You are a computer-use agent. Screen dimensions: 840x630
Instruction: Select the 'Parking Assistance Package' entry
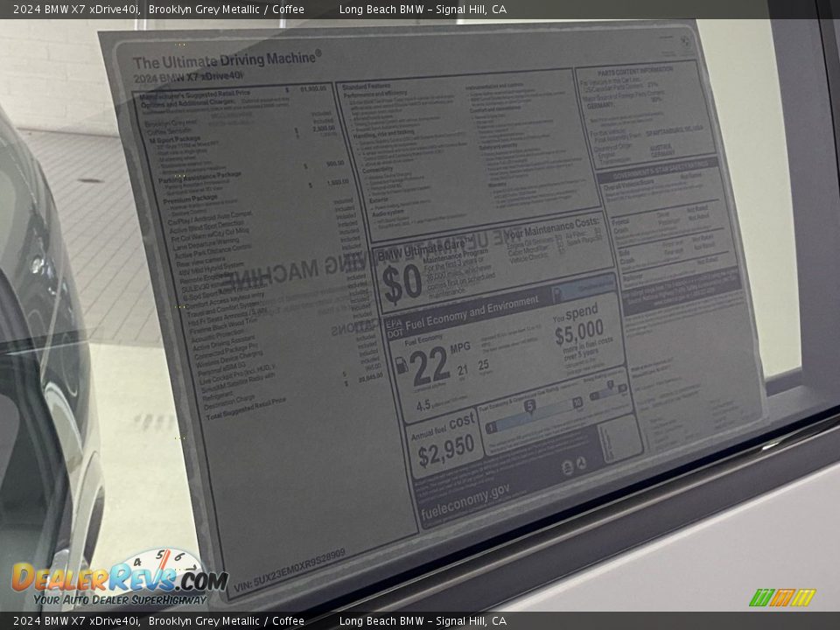pyautogui.click(x=199, y=178)
